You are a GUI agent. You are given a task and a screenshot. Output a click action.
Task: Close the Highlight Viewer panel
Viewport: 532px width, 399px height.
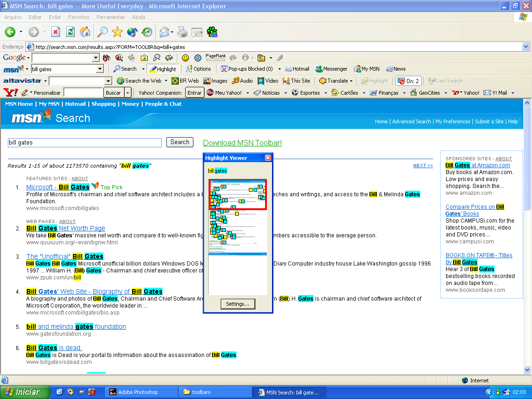pos(268,158)
